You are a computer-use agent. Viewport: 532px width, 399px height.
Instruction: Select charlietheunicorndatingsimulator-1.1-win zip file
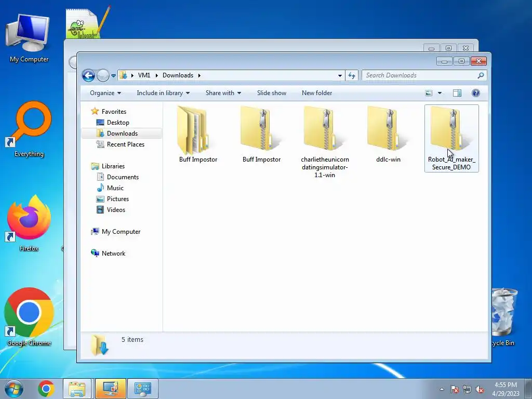pos(325,142)
